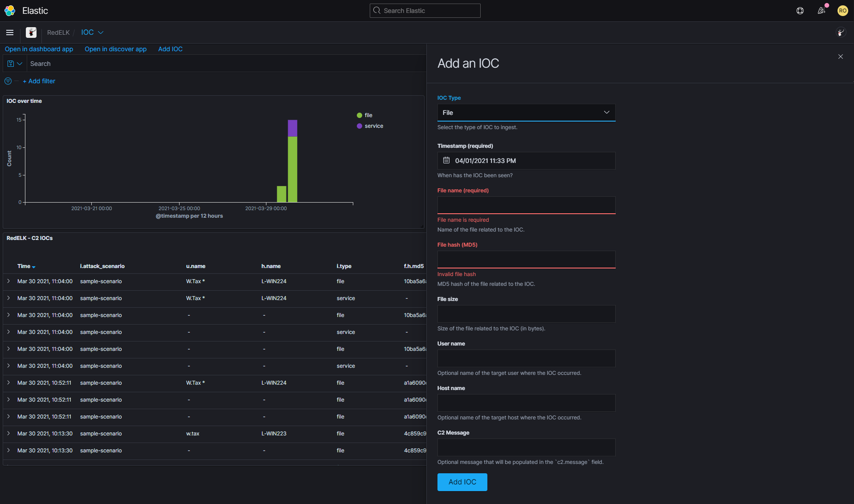
Task: Click RedELK breadcrumb
Action: click(x=58, y=33)
